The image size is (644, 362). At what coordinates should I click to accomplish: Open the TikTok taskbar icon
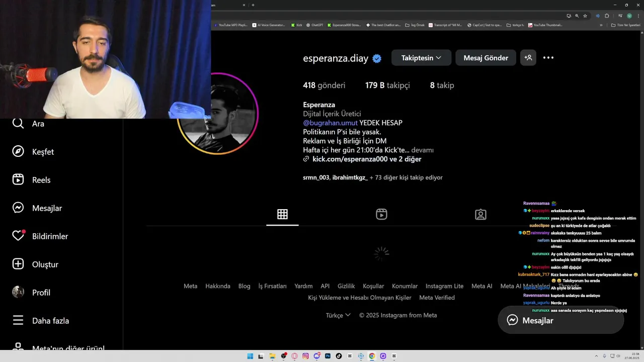(x=339, y=356)
